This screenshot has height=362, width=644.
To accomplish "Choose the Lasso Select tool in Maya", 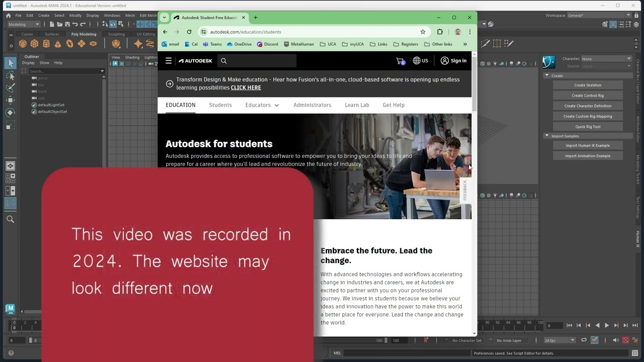I will tap(11, 76).
